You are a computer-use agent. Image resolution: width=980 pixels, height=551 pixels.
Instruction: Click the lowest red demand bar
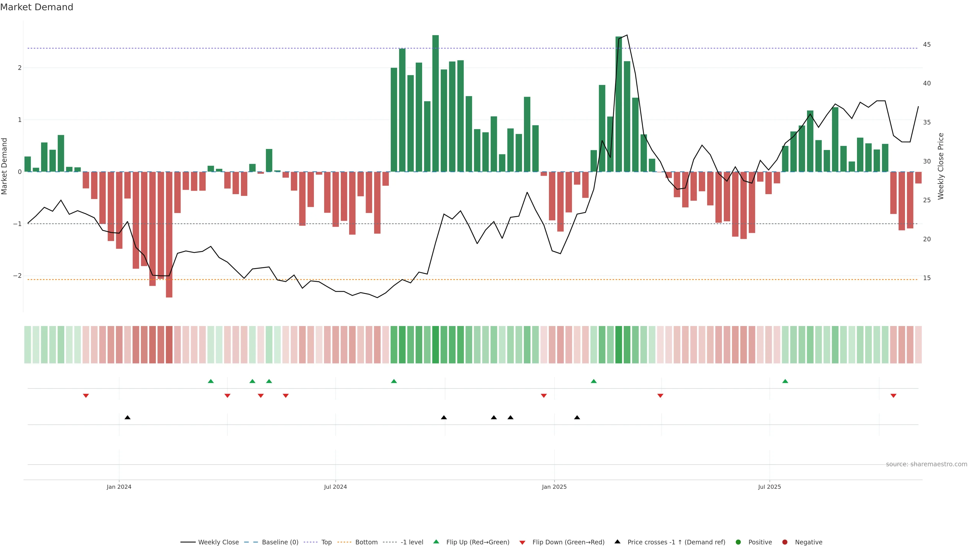point(169,243)
